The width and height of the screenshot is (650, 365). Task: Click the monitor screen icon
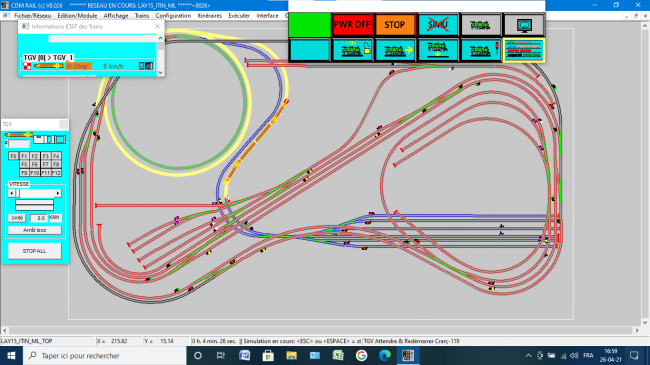524,25
